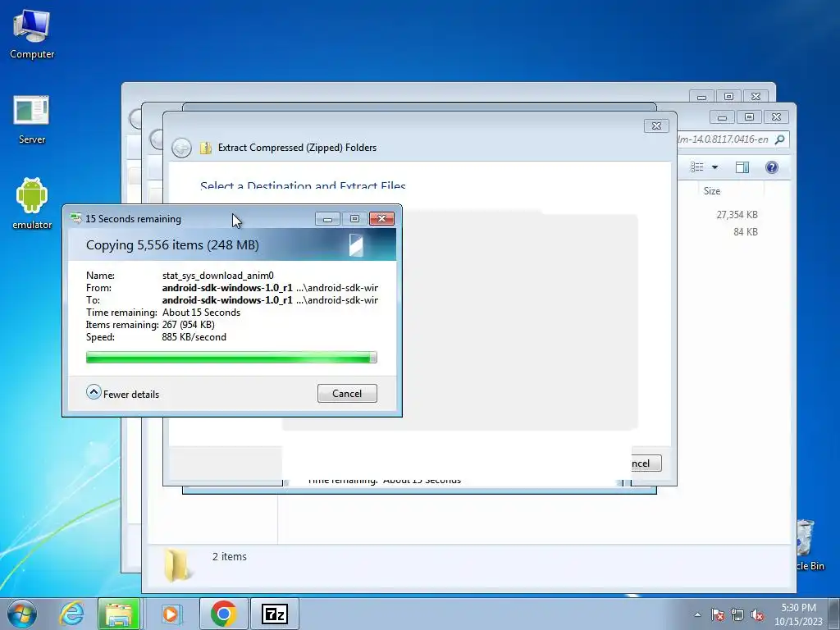Toggle the Explorer preview pane icon

coord(742,167)
